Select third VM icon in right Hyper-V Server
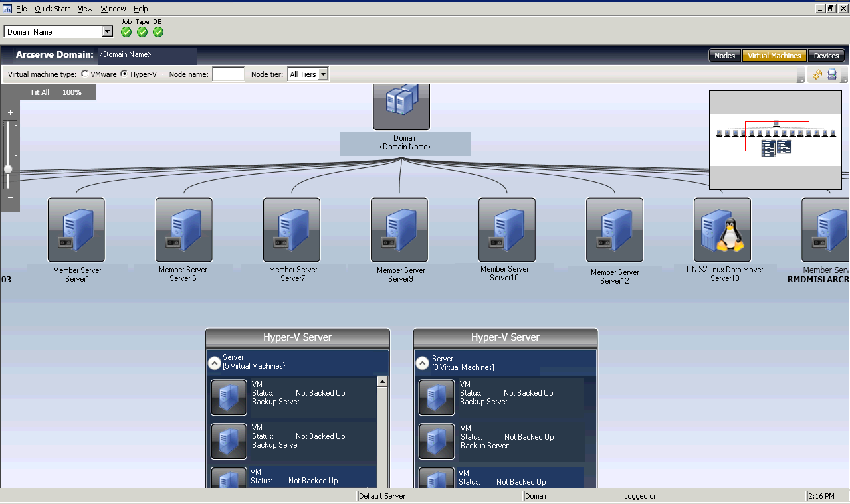The image size is (850, 504). pyautogui.click(x=437, y=478)
